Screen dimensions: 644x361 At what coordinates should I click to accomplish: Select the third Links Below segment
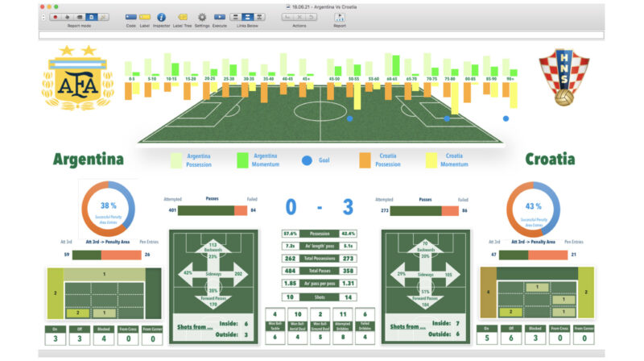pos(259,17)
